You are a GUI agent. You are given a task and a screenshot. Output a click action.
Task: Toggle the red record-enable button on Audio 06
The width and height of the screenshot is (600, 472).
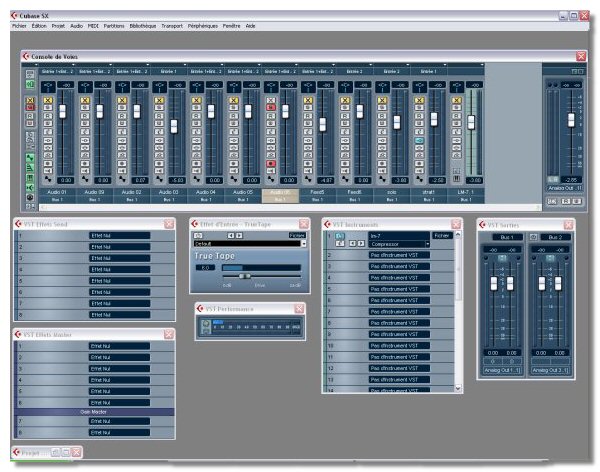pyautogui.click(x=271, y=163)
